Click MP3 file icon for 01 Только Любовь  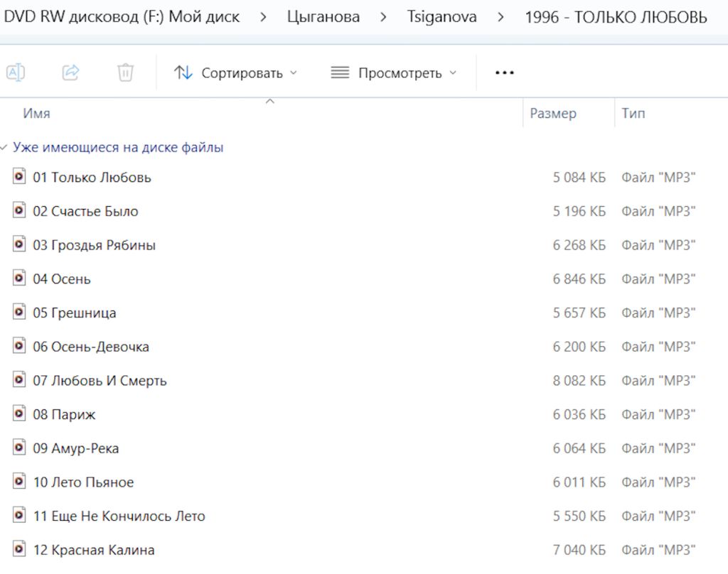(x=18, y=177)
